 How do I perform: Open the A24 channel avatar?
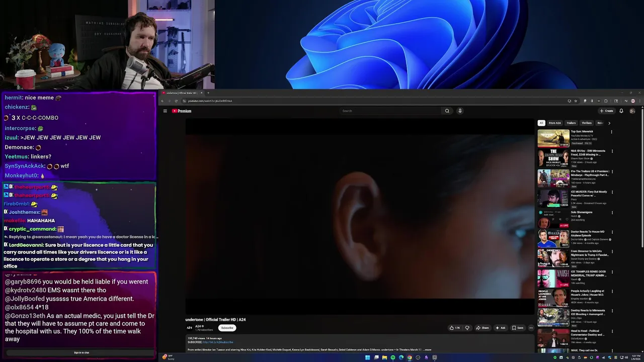[x=190, y=328]
